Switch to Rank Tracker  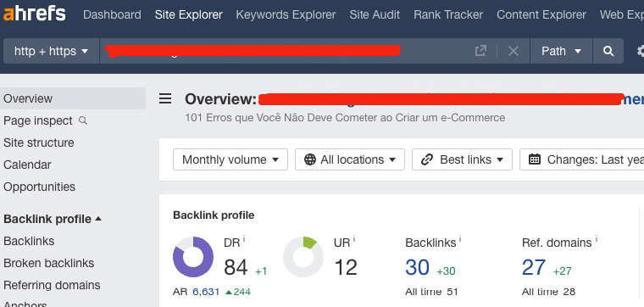click(x=448, y=14)
